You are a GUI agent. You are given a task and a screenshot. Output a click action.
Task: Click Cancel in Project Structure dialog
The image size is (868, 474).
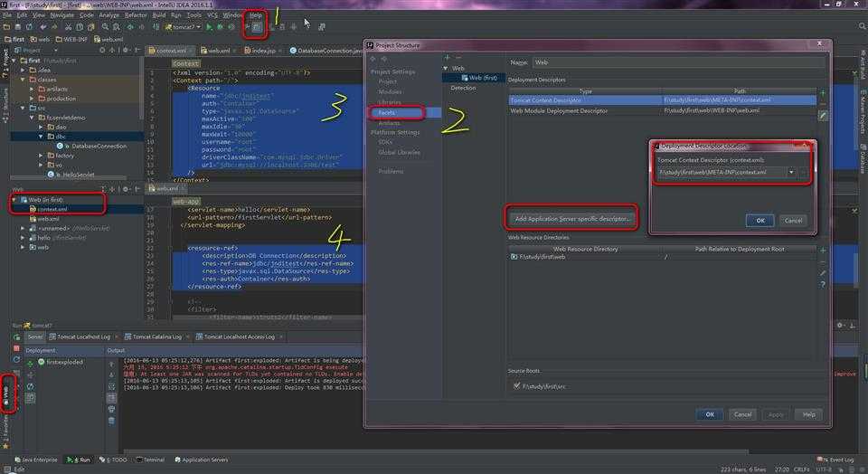742,414
